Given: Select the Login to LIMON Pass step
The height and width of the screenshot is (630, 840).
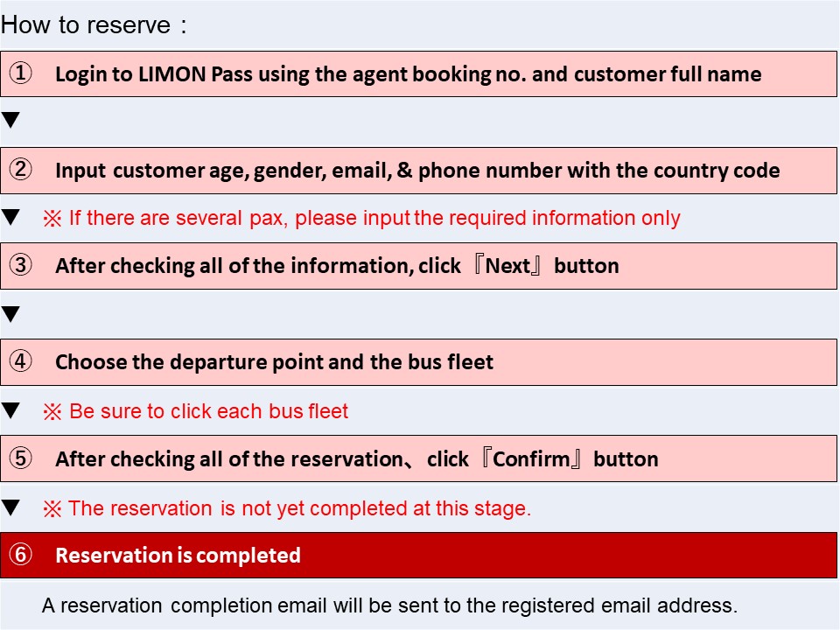Looking at the screenshot, I should pyautogui.click(x=418, y=73).
